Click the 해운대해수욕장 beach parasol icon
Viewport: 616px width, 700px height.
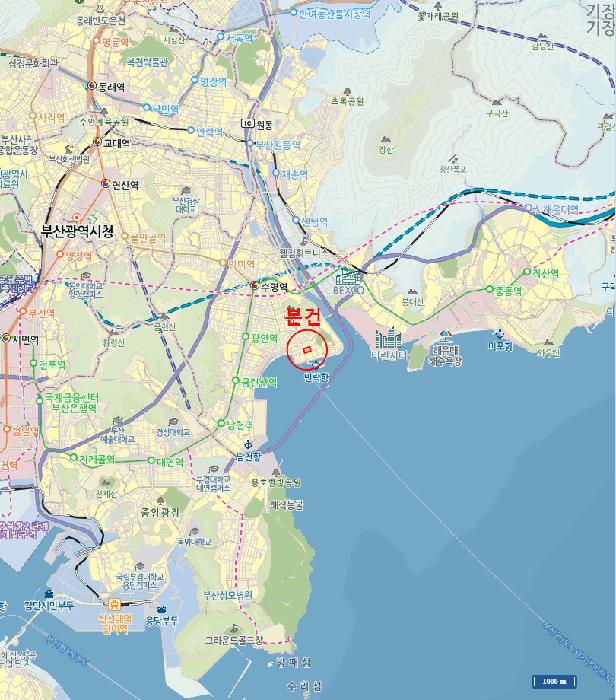[444, 338]
